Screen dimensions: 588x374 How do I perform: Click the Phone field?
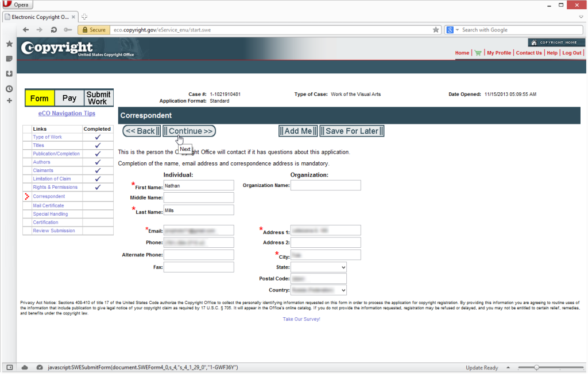[x=199, y=243]
